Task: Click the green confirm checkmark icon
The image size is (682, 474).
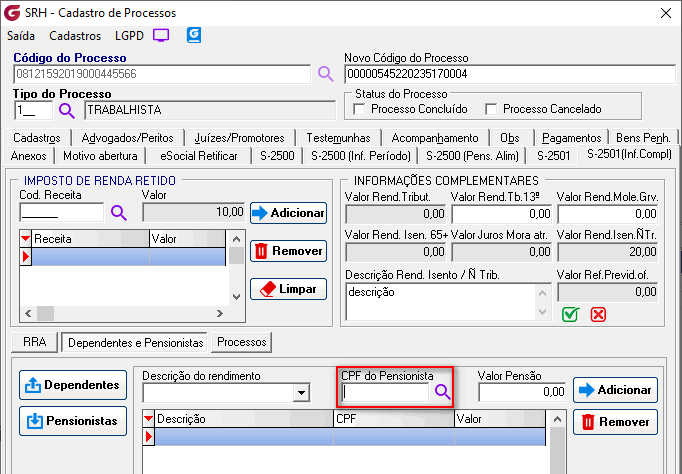Action: coord(570,314)
